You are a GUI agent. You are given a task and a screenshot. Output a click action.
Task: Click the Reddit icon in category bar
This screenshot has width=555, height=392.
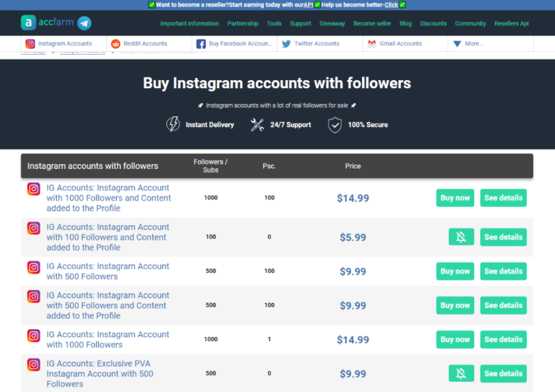click(116, 43)
